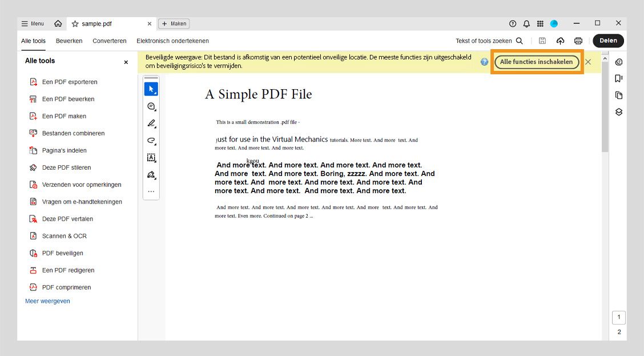The image size is (644, 356).
Task: Open Een PDF maken tool
Action: 58,117
